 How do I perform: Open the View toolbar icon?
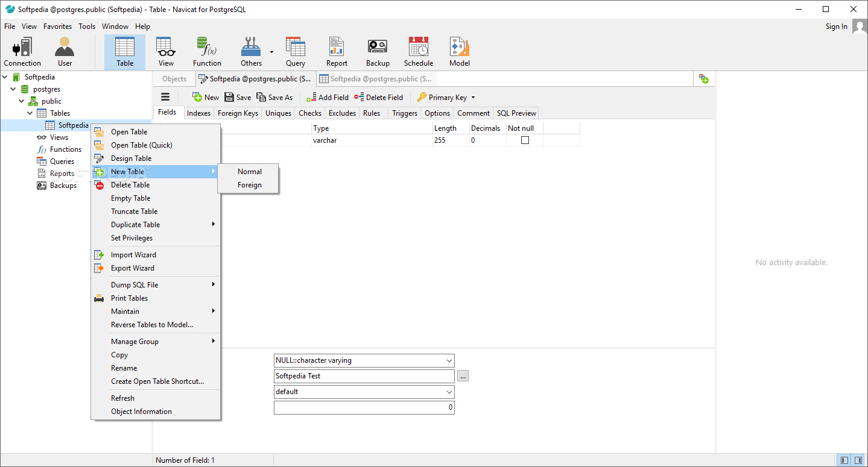166,52
